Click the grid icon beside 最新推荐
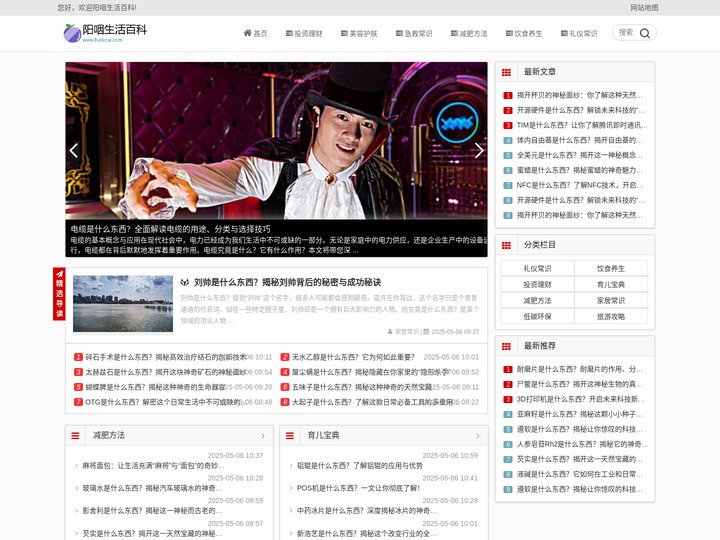 [x=506, y=346]
